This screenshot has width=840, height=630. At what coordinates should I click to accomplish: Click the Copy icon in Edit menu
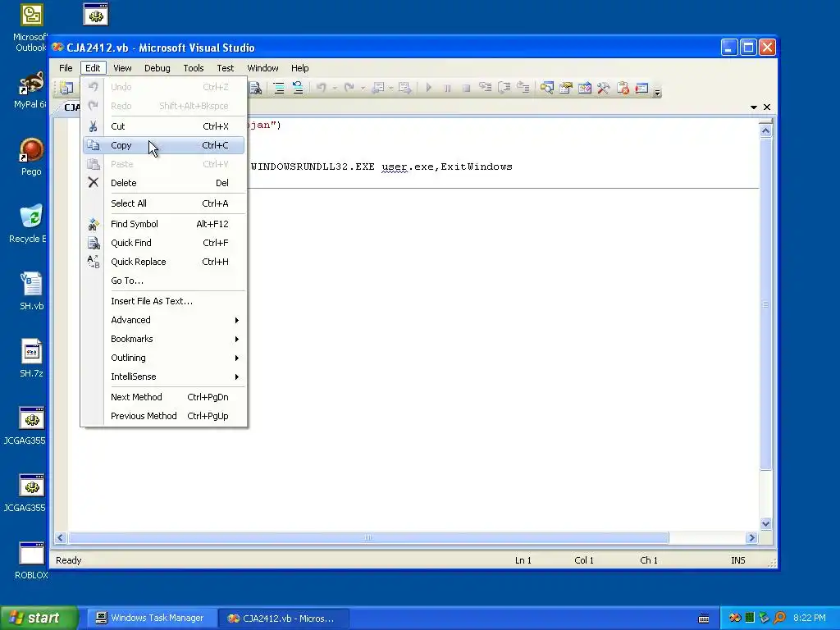coord(94,145)
